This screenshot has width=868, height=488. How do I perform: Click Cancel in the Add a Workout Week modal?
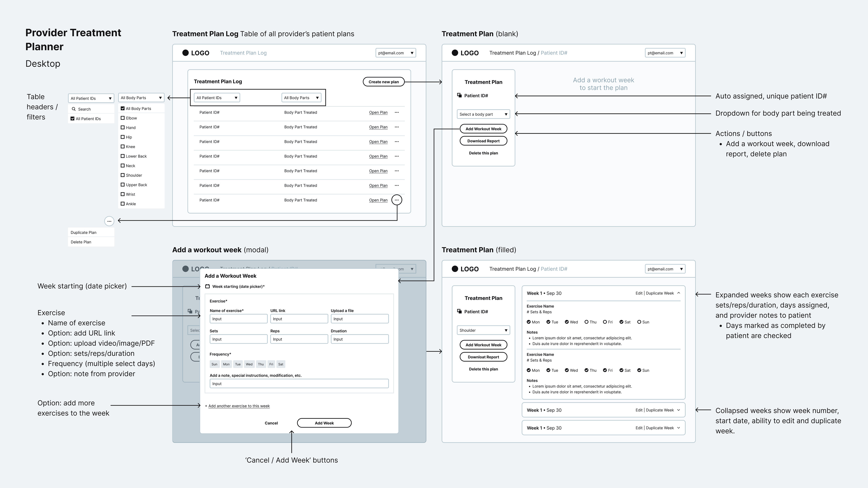(271, 423)
